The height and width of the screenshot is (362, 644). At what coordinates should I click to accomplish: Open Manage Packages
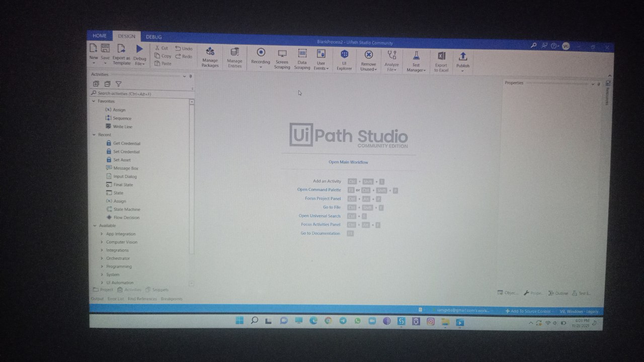210,57
